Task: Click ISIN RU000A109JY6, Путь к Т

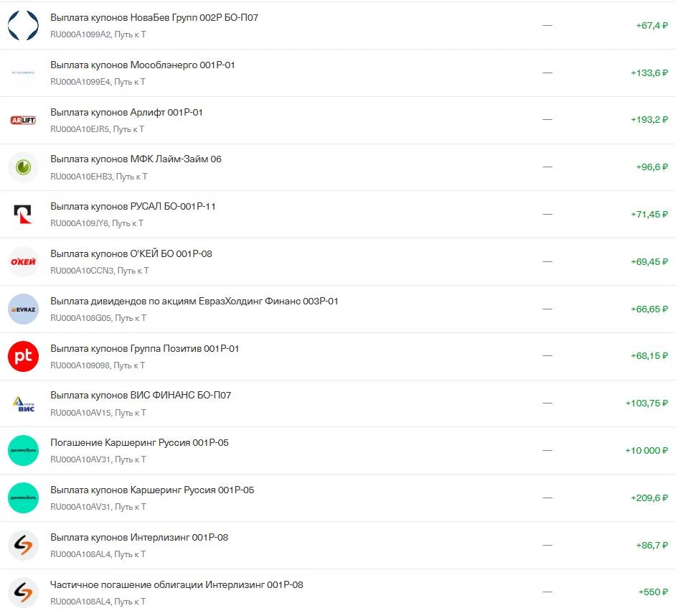Action: [x=97, y=223]
